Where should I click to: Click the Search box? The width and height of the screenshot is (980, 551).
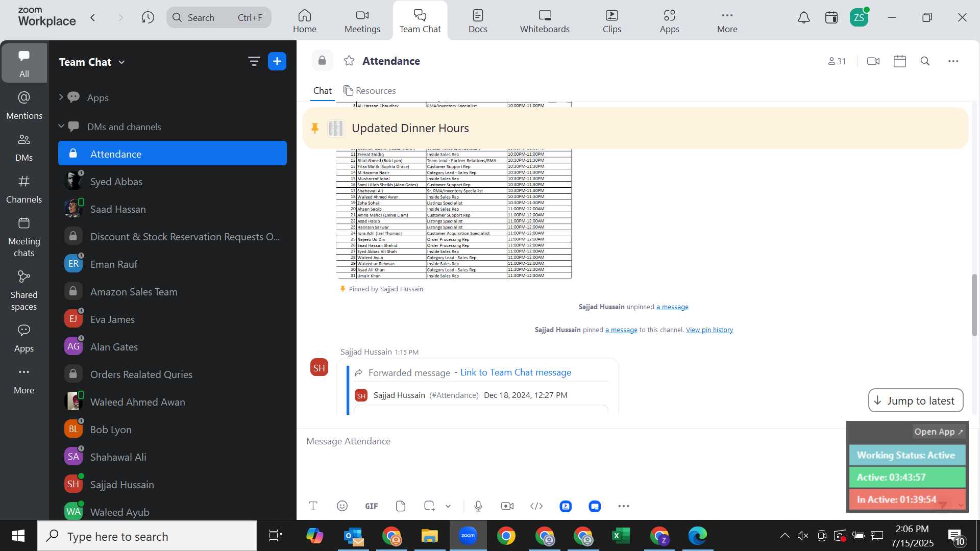point(218,18)
